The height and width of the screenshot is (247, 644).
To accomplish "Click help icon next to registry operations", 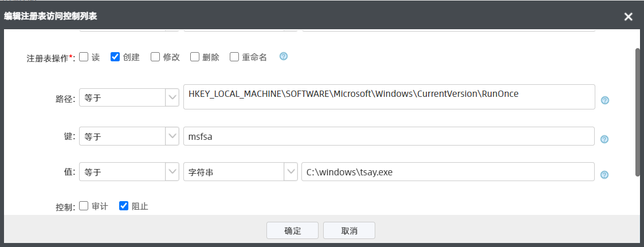I will (283, 57).
